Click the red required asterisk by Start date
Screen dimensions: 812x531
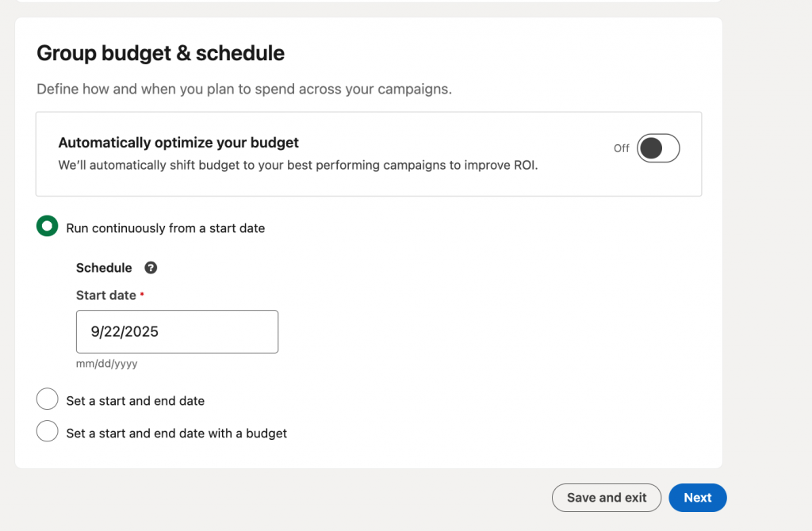tap(142, 294)
